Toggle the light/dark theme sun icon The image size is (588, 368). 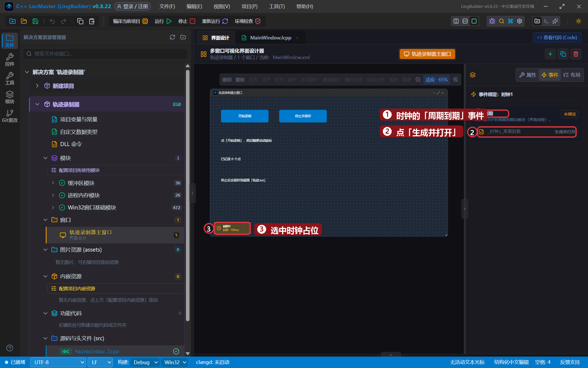[x=578, y=21]
